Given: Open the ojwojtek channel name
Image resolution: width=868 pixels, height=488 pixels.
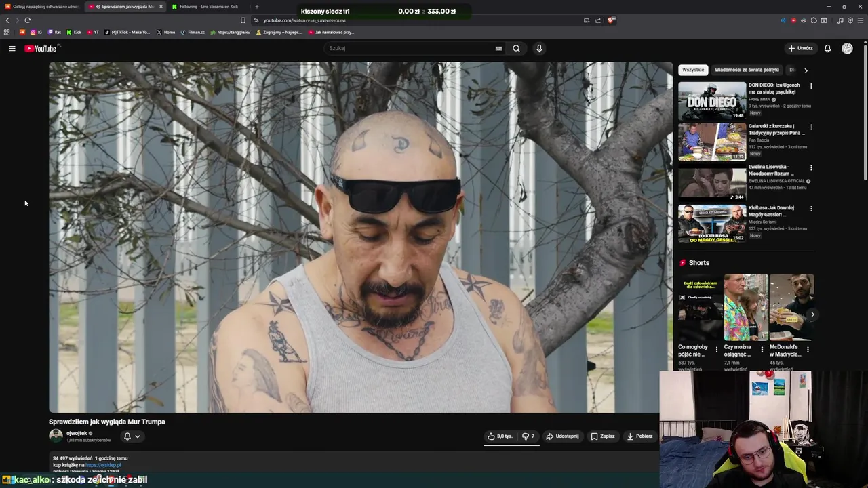Looking at the screenshot, I should pyautogui.click(x=77, y=433).
